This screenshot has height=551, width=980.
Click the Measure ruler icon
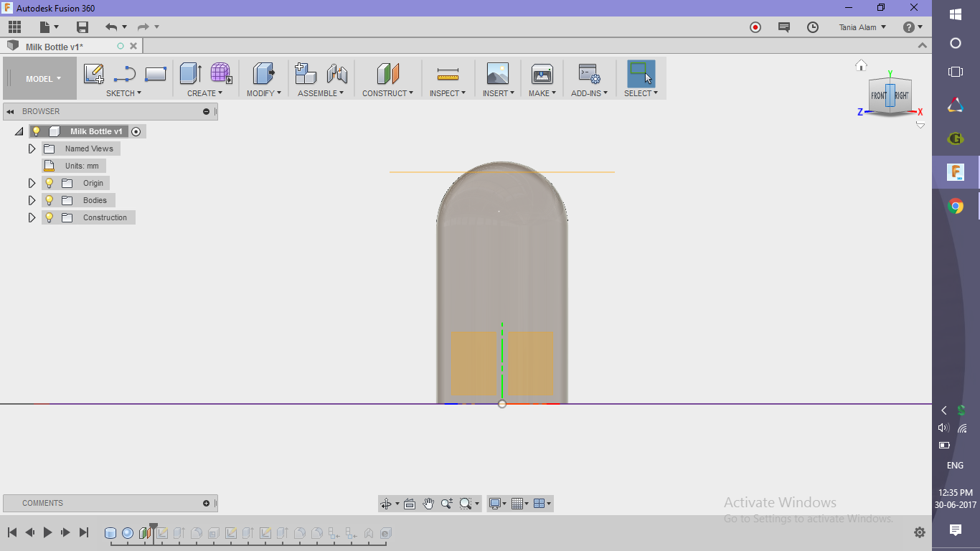[448, 74]
